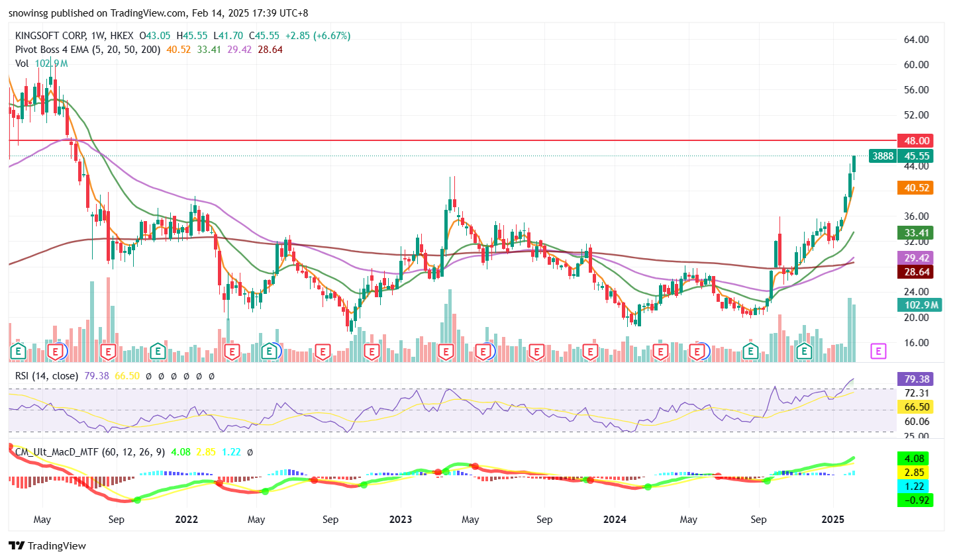The image size is (953, 560).
Task: Click the 72.31 RSI scale label
Action: (917, 393)
